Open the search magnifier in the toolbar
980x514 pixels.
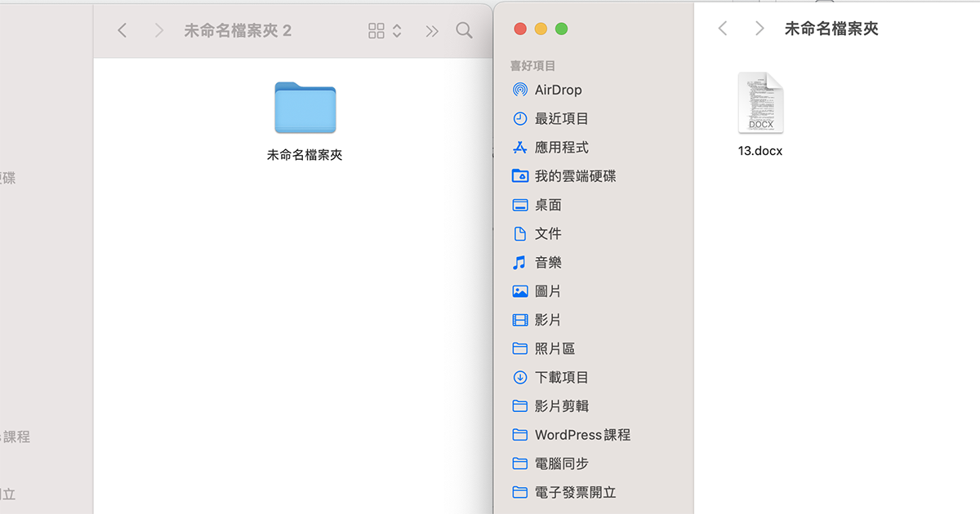tap(464, 29)
